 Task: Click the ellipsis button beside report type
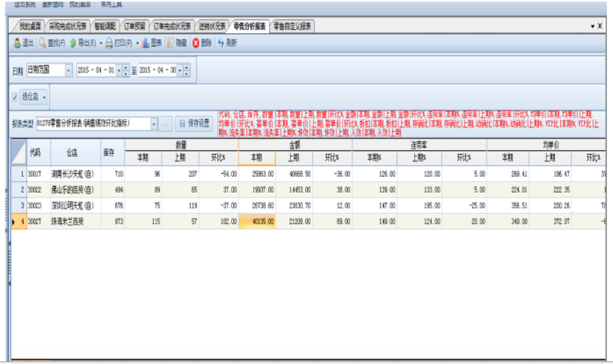pos(166,123)
